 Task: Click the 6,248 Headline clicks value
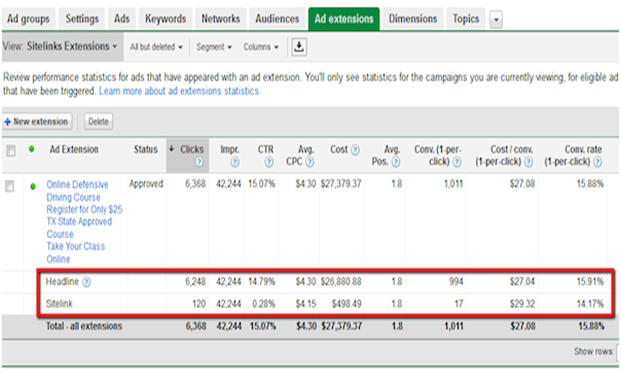[x=195, y=282]
